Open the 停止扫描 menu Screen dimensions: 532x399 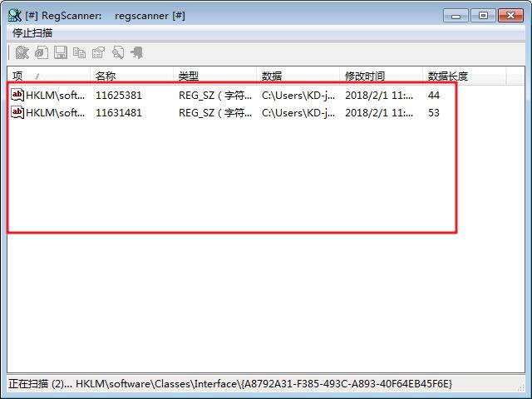coord(32,32)
